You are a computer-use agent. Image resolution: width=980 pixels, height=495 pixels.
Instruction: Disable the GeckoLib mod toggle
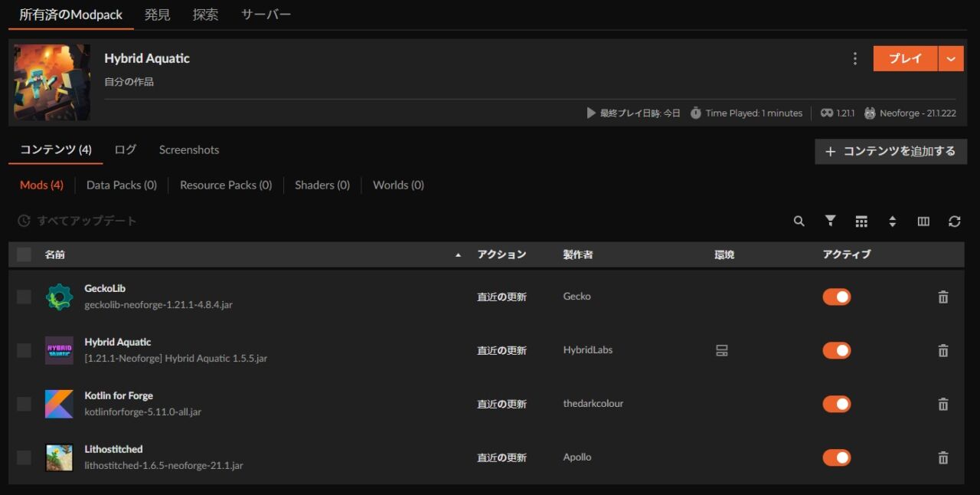836,297
